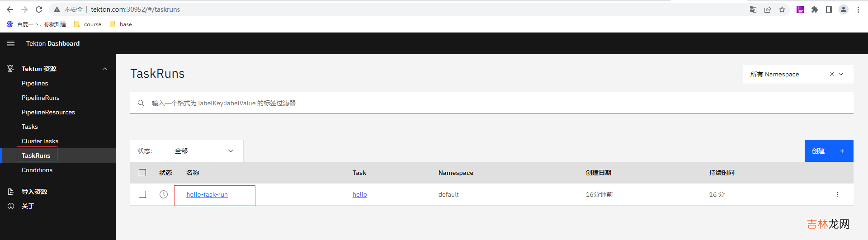Expand the namespace dropdown
This screenshot has width=868, height=240.
(841, 74)
